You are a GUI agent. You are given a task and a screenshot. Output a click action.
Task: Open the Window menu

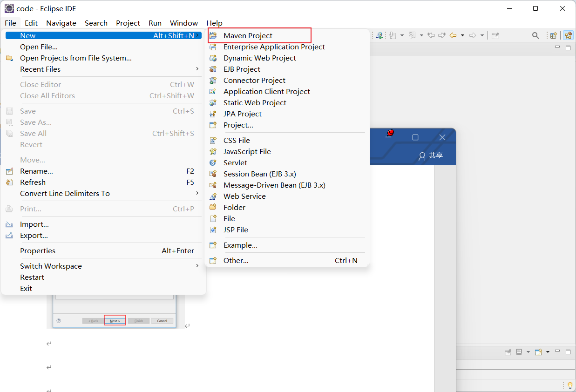click(x=184, y=23)
